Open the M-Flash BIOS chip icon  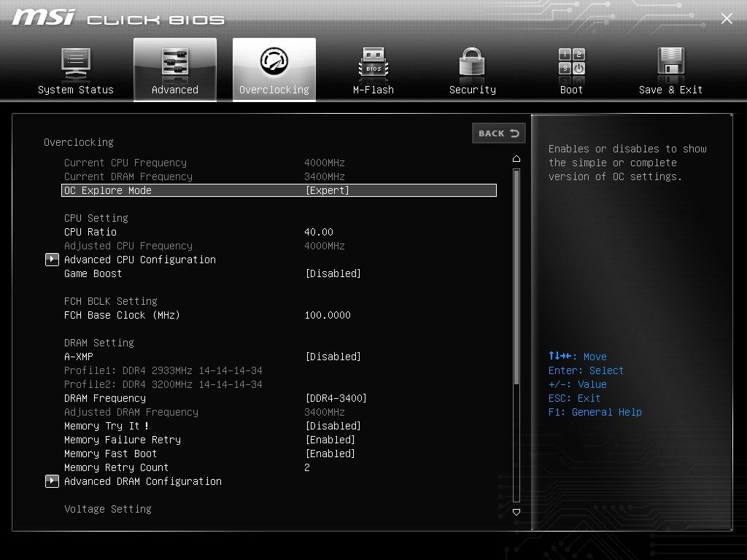click(373, 63)
